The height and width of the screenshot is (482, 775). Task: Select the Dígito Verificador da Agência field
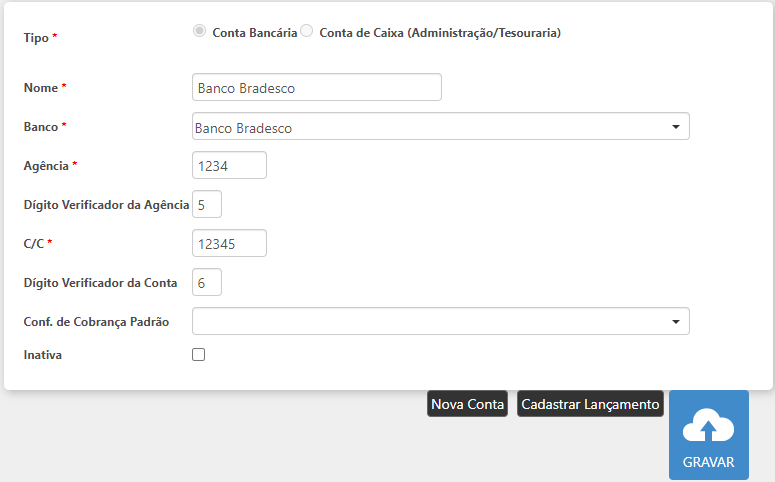(x=207, y=204)
